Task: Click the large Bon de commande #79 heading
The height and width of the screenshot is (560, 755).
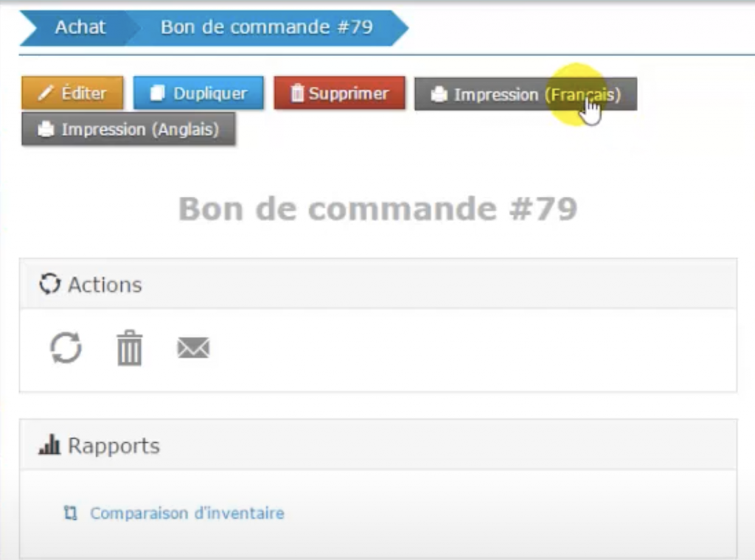Action: tap(377, 209)
